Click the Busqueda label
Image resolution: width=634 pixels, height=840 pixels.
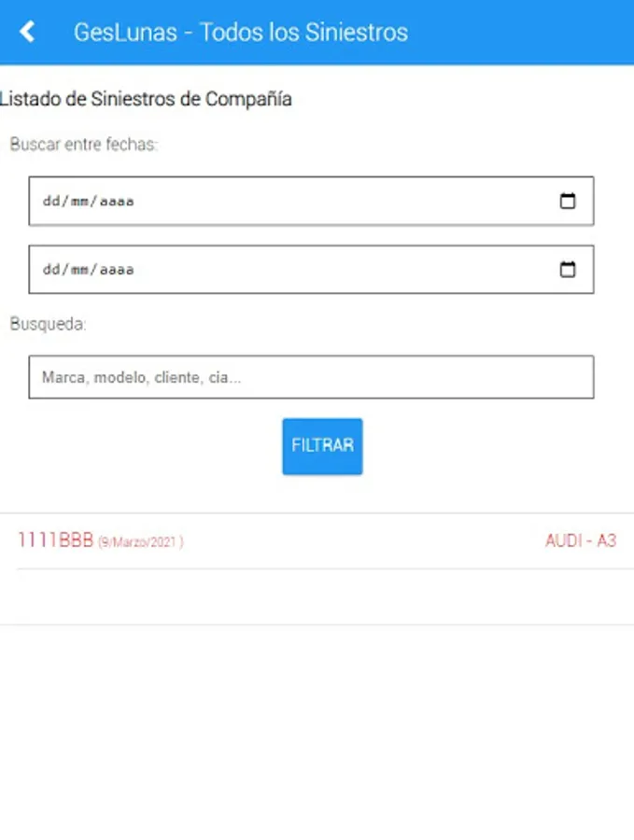pyautogui.click(x=48, y=324)
